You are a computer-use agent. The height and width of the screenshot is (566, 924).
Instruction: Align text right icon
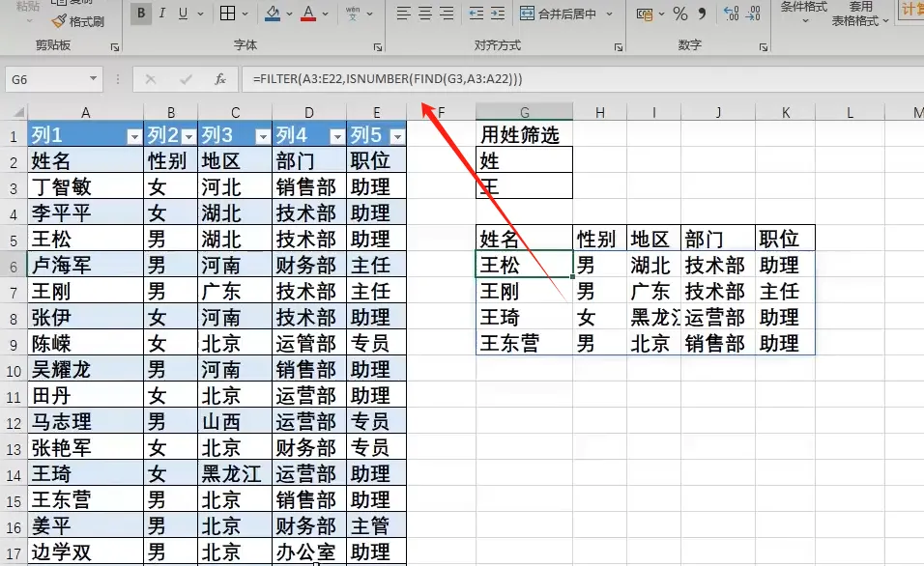[448, 13]
